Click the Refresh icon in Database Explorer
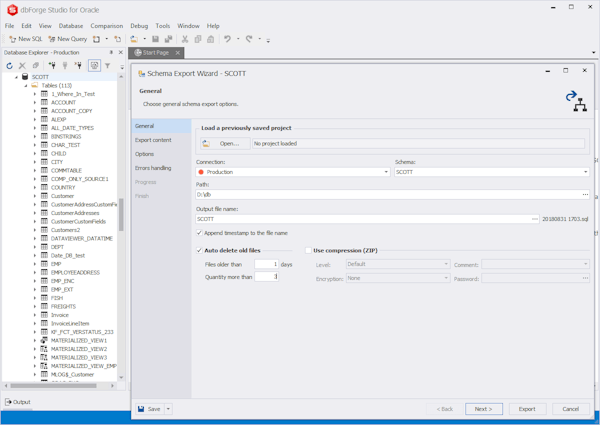This screenshot has height=425, width=600. coord(10,66)
